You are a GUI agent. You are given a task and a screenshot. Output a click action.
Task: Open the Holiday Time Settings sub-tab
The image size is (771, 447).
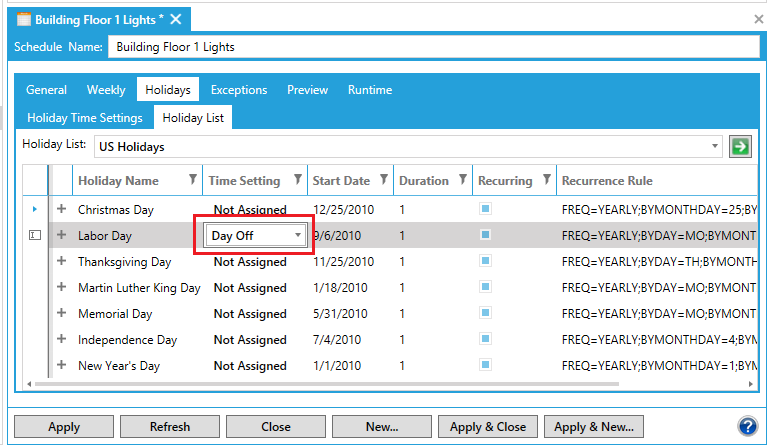point(85,118)
